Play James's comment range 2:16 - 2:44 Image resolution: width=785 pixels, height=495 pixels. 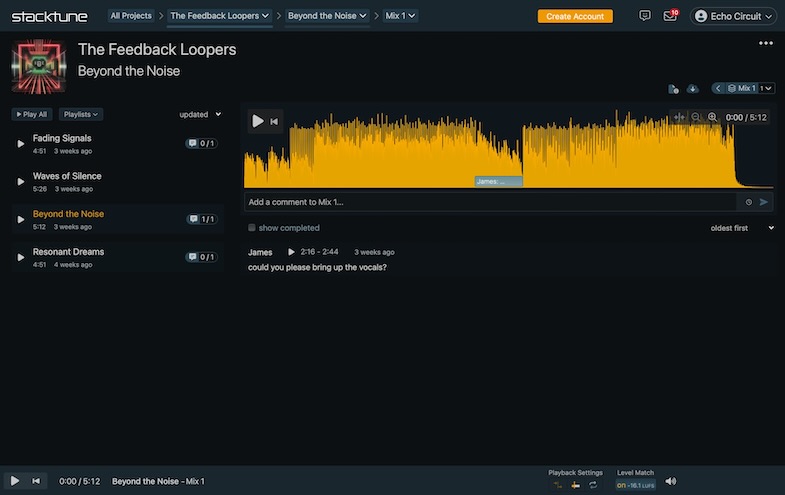coord(291,252)
